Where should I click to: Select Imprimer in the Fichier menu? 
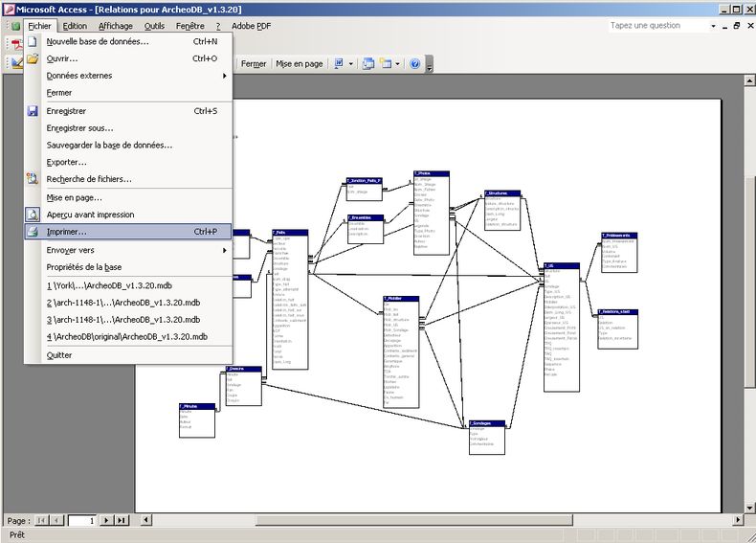click(129, 232)
